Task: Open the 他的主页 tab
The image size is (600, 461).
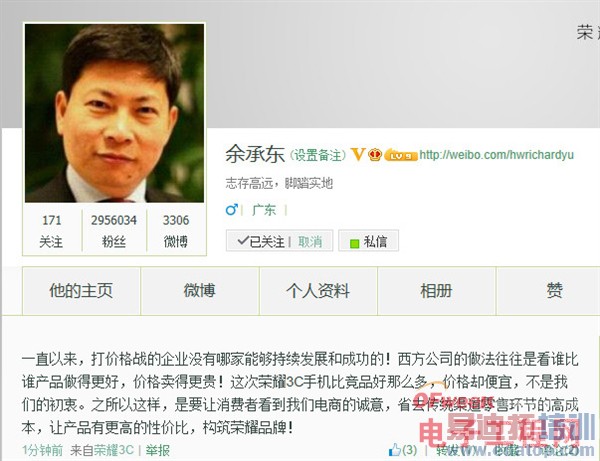Action: tap(81, 291)
